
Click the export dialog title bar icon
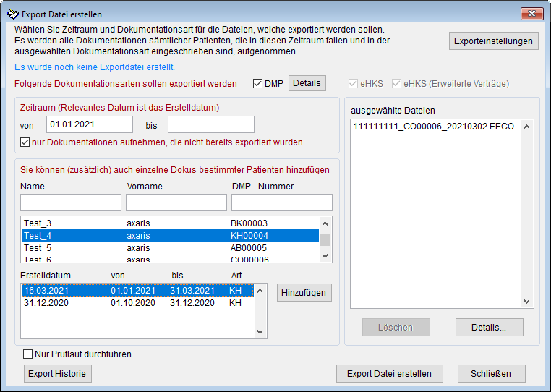pos(12,14)
